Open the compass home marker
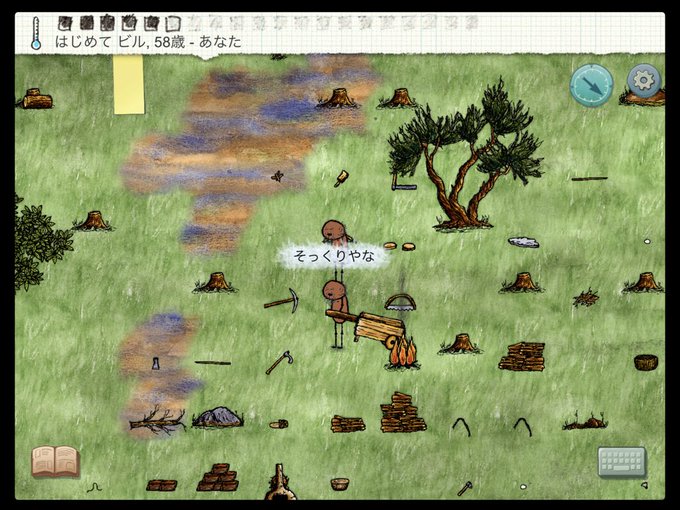 pyautogui.click(x=591, y=85)
